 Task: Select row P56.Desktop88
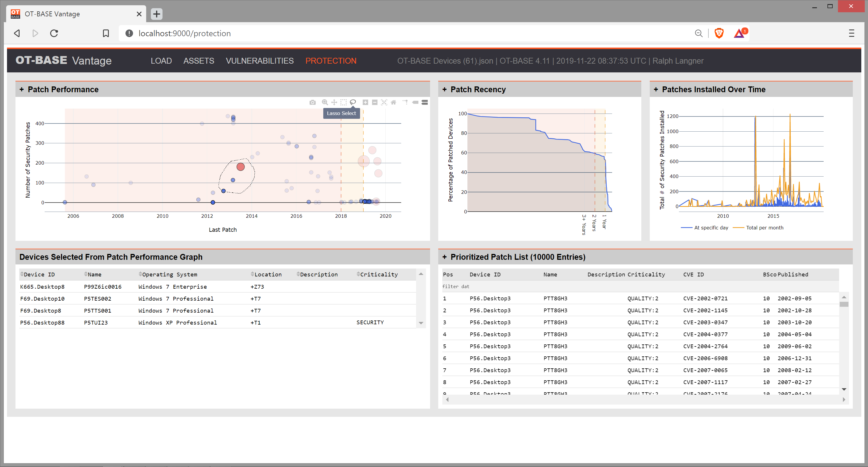click(217, 323)
